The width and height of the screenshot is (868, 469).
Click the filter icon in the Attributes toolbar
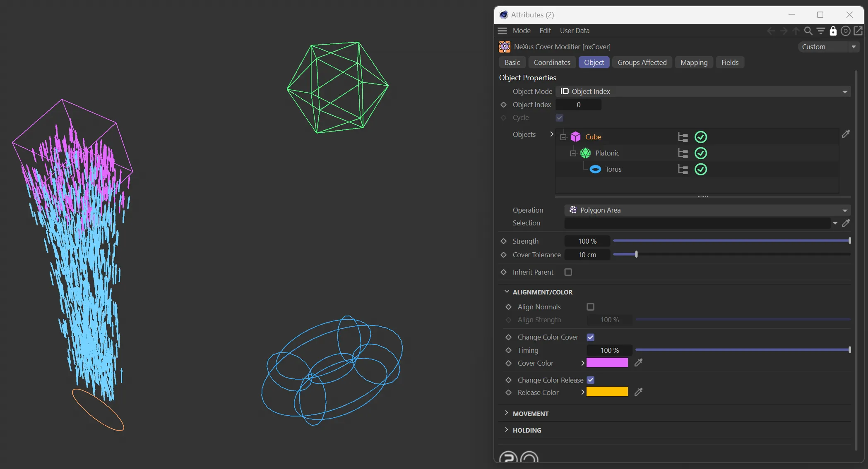[821, 31]
